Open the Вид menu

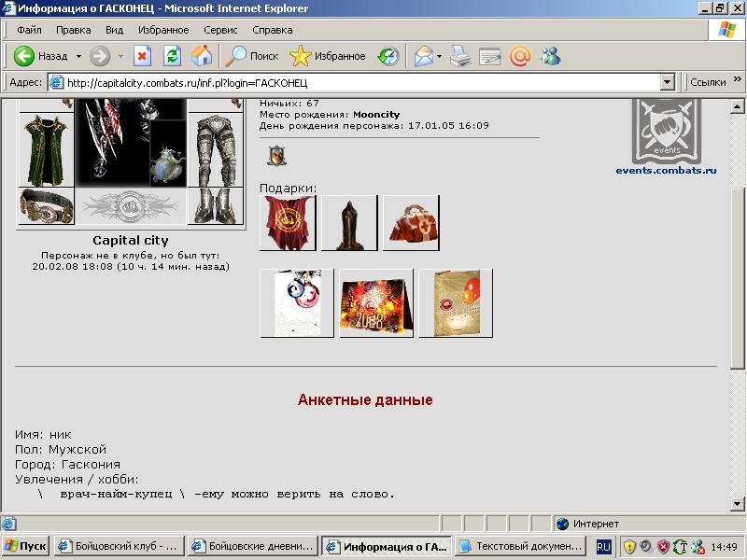pyautogui.click(x=114, y=30)
